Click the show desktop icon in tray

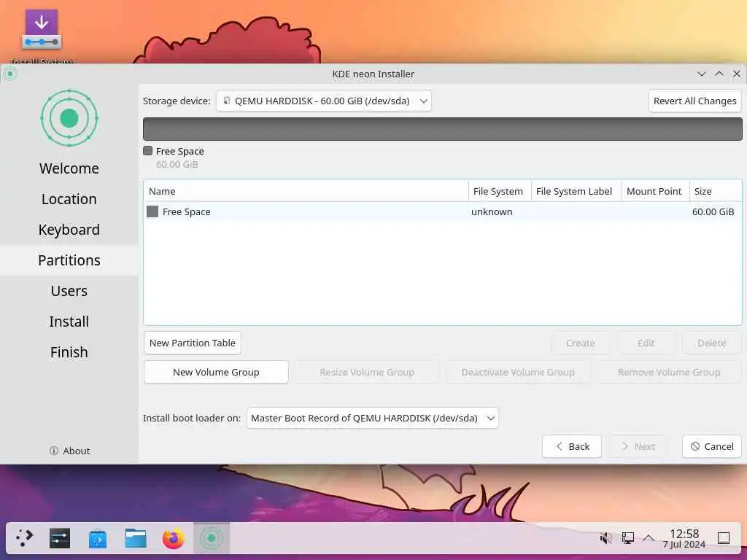click(x=724, y=538)
